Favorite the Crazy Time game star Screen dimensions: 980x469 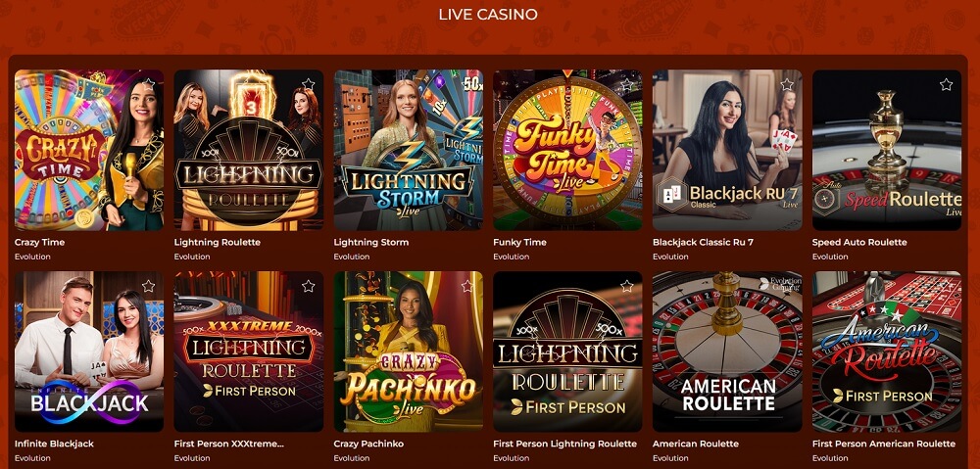(x=148, y=83)
